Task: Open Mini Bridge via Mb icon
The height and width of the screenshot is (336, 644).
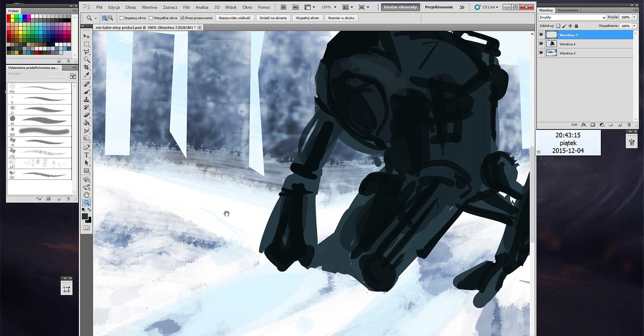Action: coord(295,7)
